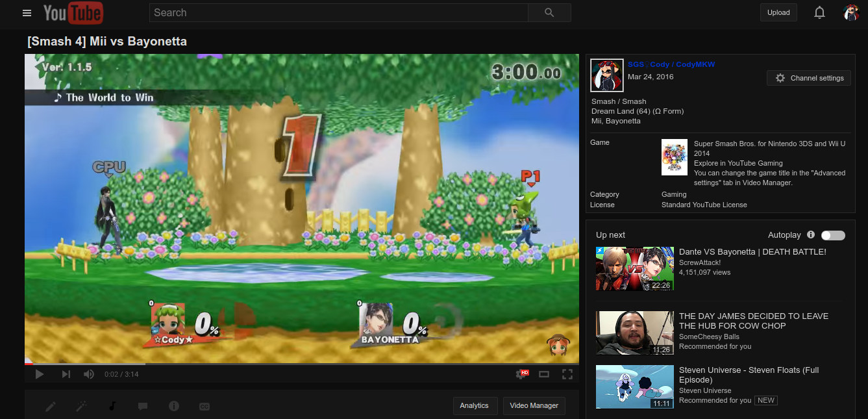Click the Dante VS Bayonetta video title

click(x=752, y=252)
